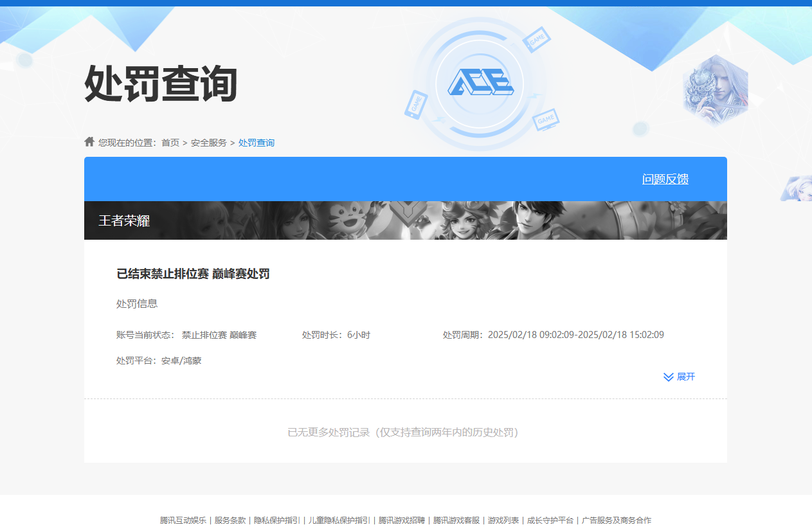Open 腾讯互动娱乐 footer link
Screen dimensions: 812x527
pos(183,520)
